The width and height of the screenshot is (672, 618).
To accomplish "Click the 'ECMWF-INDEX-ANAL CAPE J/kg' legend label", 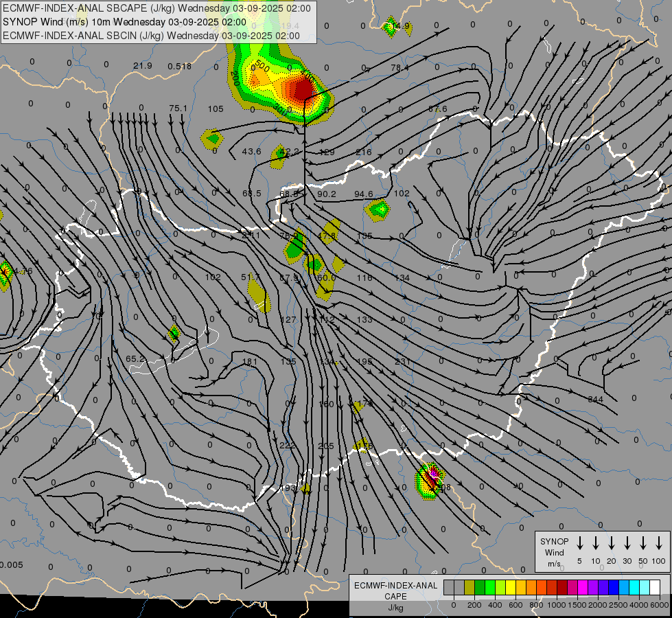I will point(395,596).
